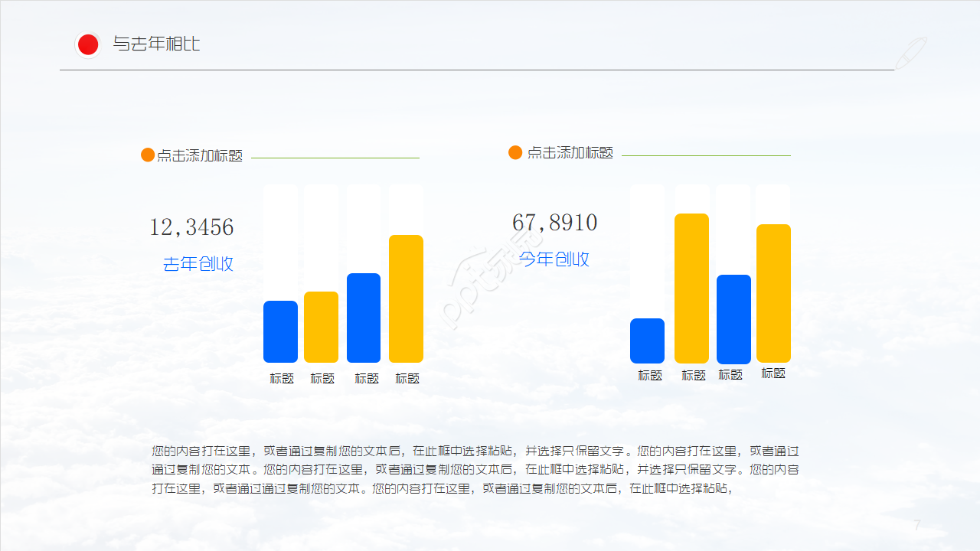980x551 pixels.
Task: Click the pen icon in the top-right corner
Action: pyautogui.click(x=911, y=53)
